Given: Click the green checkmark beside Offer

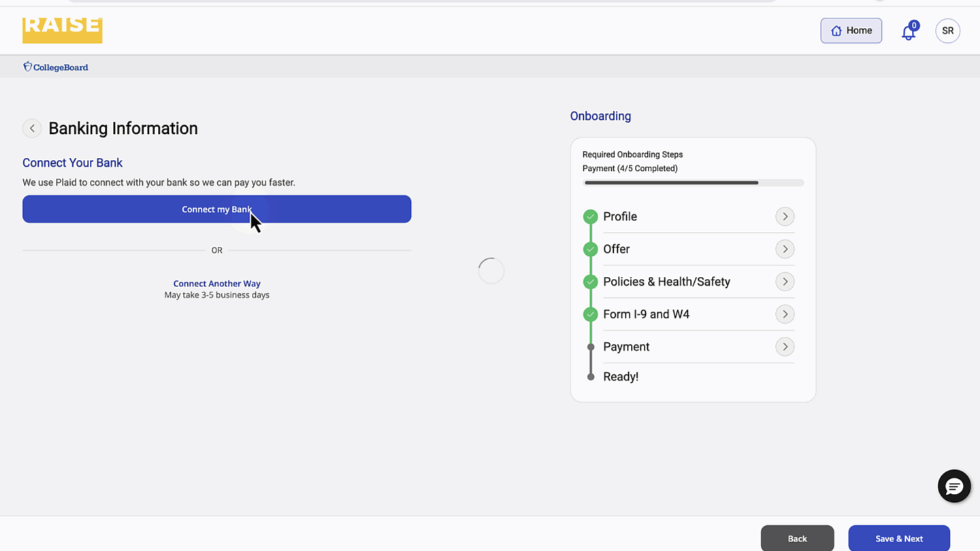Looking at the screenshot, I should 590,250.
